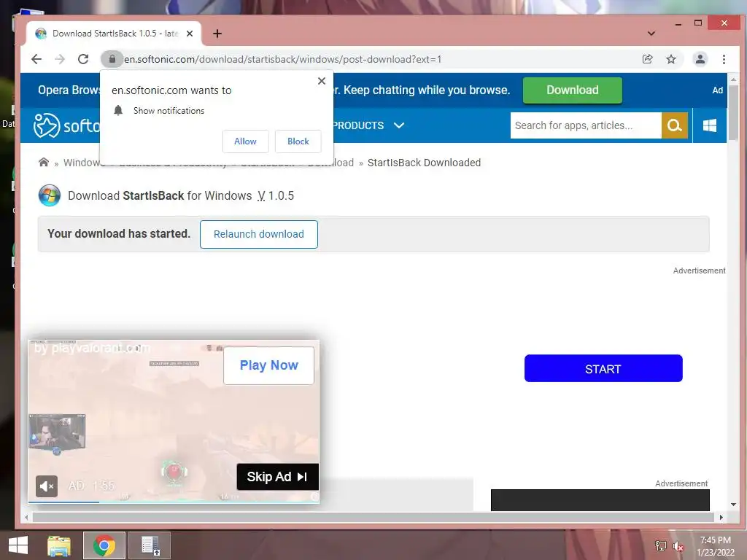The width and height of the screenshot is (747, 560).
Task: Go back using the browser back arrow
Action: pyautogui.click(x=36, y=59)
